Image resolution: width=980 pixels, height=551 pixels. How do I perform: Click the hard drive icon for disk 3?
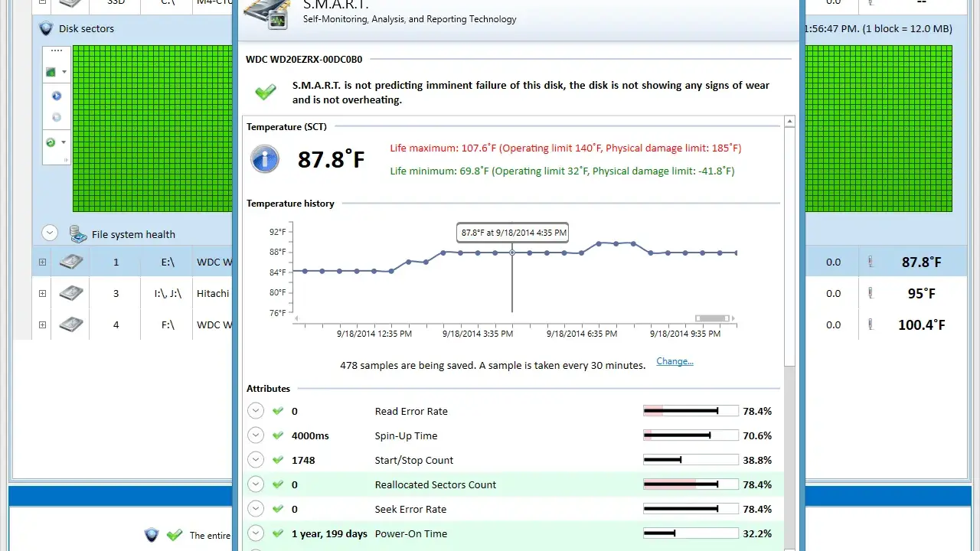(71, 293)
